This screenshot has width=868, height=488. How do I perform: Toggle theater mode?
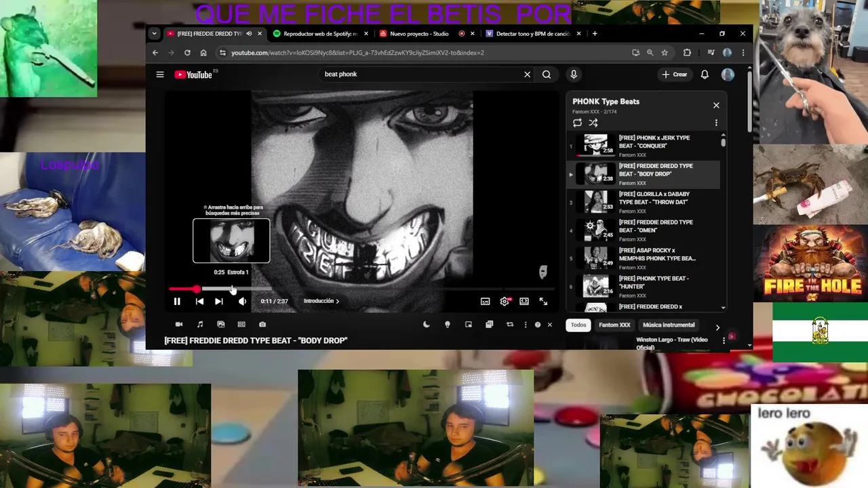[x=524, y=302]
